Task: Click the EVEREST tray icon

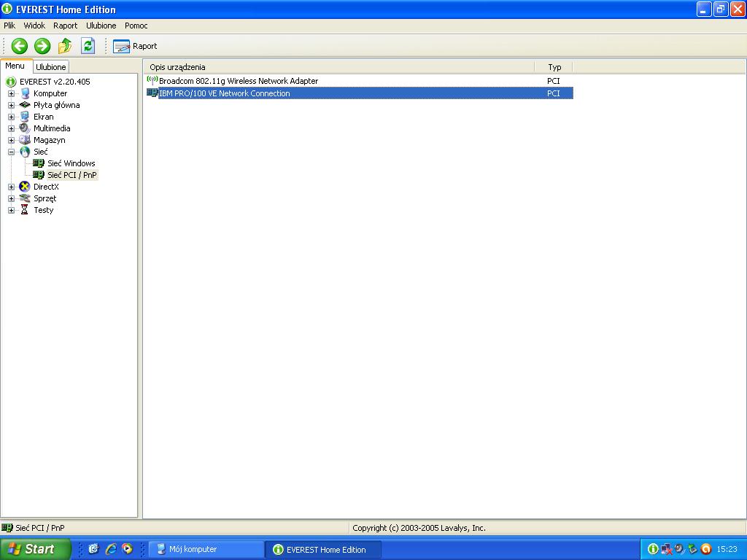Action: point(653,549)
